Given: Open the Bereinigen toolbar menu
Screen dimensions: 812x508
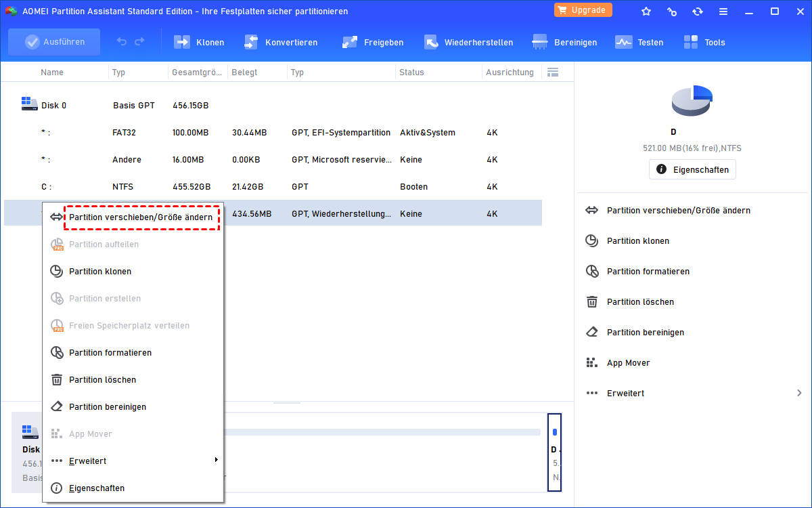Looking at the screenshot, I should point(564,42).
